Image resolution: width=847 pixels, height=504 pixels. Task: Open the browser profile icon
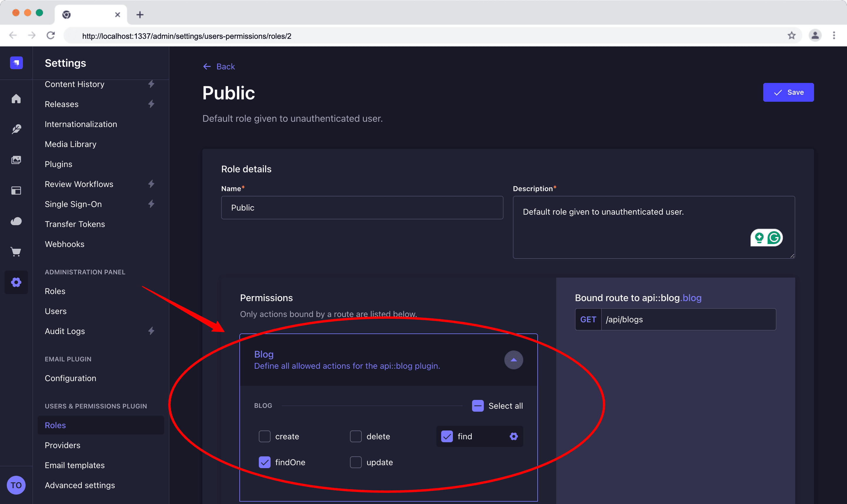[815, 35]
